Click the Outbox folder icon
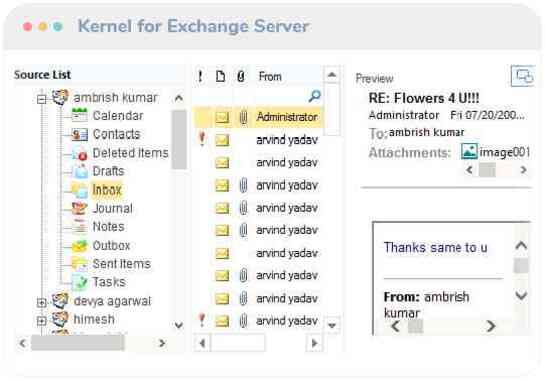This screenshot has width=545, height=380. (80, 245)
